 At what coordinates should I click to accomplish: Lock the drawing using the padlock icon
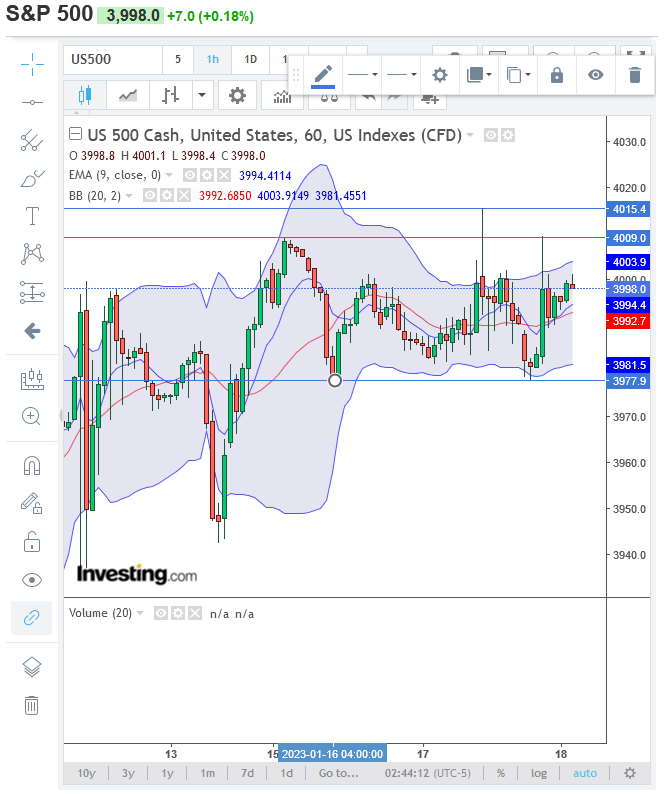pyautogui.click(x=557, y=75)
